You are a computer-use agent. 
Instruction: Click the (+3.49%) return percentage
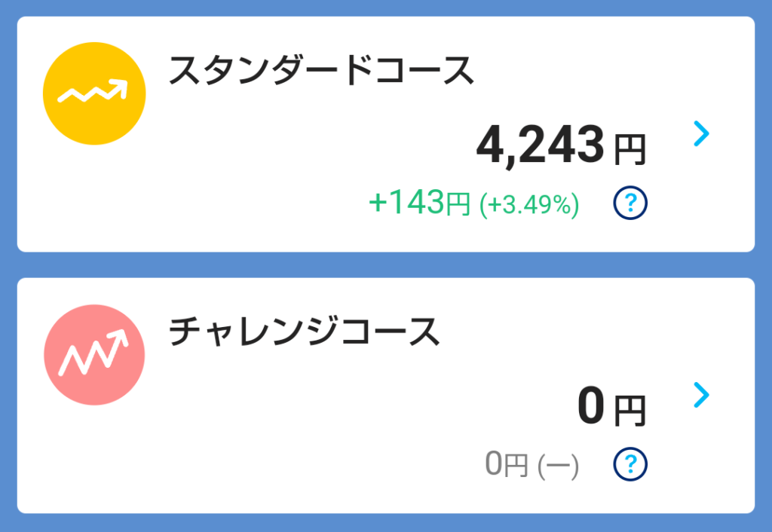[529, 205]
